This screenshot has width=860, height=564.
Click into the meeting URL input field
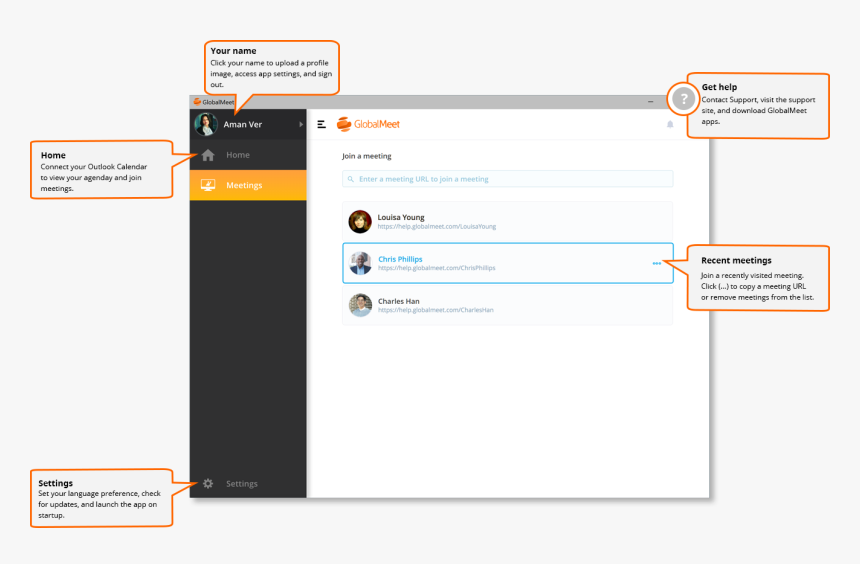[507, 179]
